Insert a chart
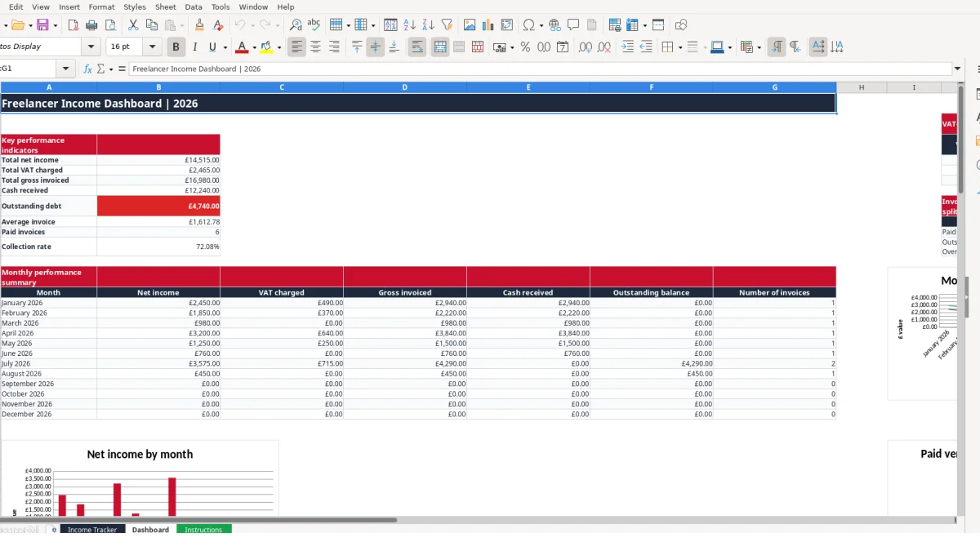Image resolution: width=980 pixels, height=551 pixels. pos(488,25)
